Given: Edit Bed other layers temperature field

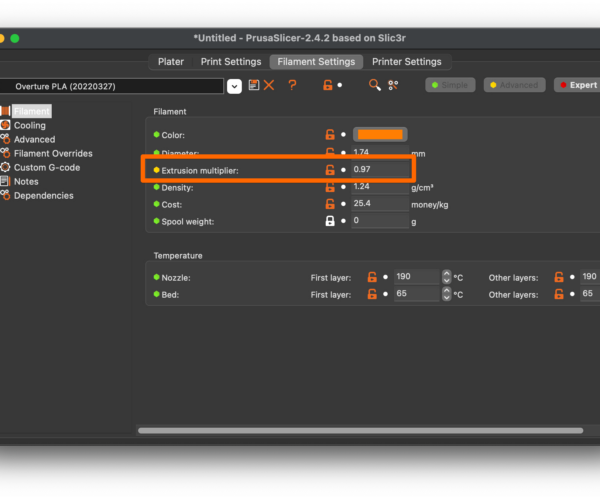Looking at the screenshot, I should pos(590,294).
